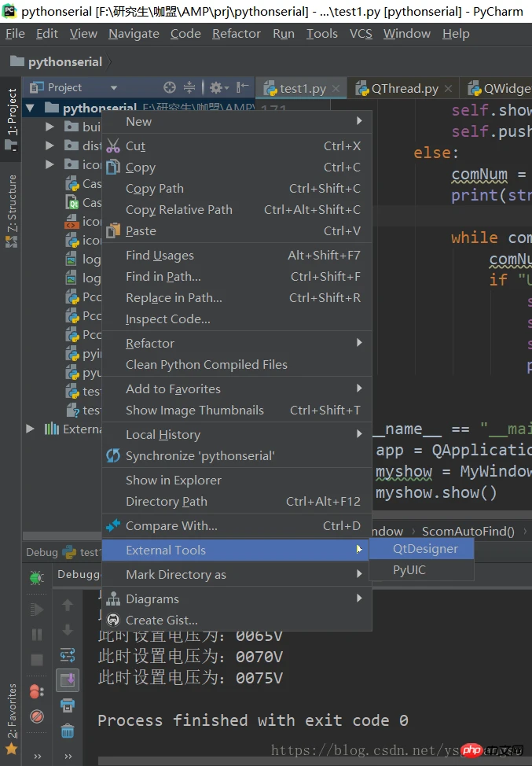532x766 pixels.
Task: Toggle the Structure side panel
Action: 11,211
